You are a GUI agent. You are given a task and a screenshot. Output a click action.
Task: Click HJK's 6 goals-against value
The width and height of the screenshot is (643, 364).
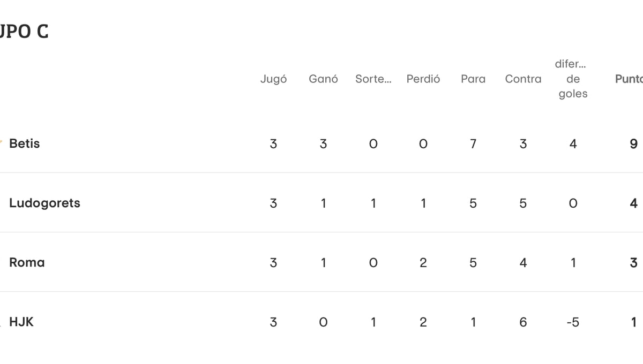point(523,322)
